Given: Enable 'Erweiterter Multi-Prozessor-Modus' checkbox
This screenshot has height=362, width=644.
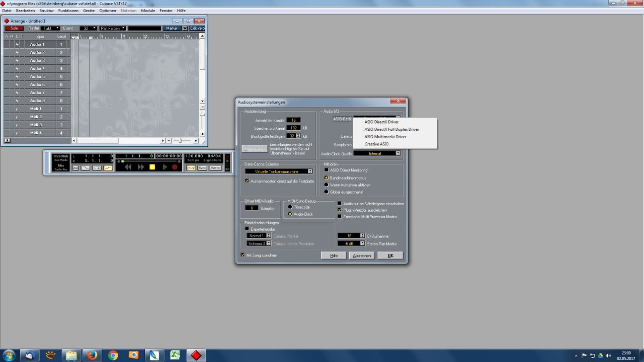Looking at the screenshot, I should click(339, 217).
